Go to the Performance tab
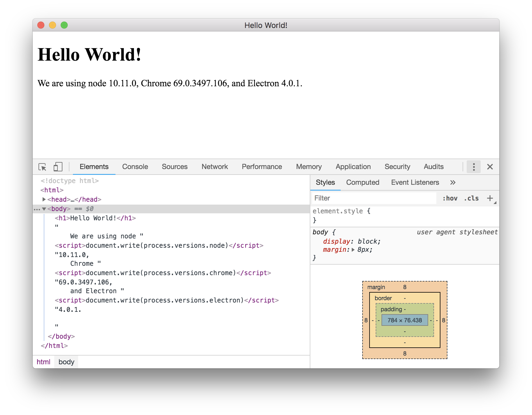The image size is (532, 415). click(x=262, y=167)
